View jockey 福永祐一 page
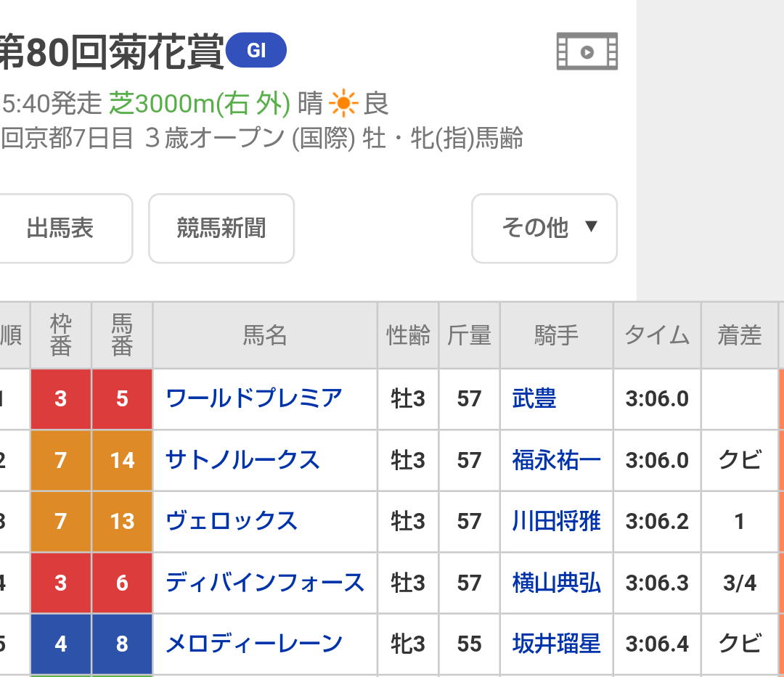Image resolution: width=784 pixels, height=677 pixels. click(x=557, y=460)
